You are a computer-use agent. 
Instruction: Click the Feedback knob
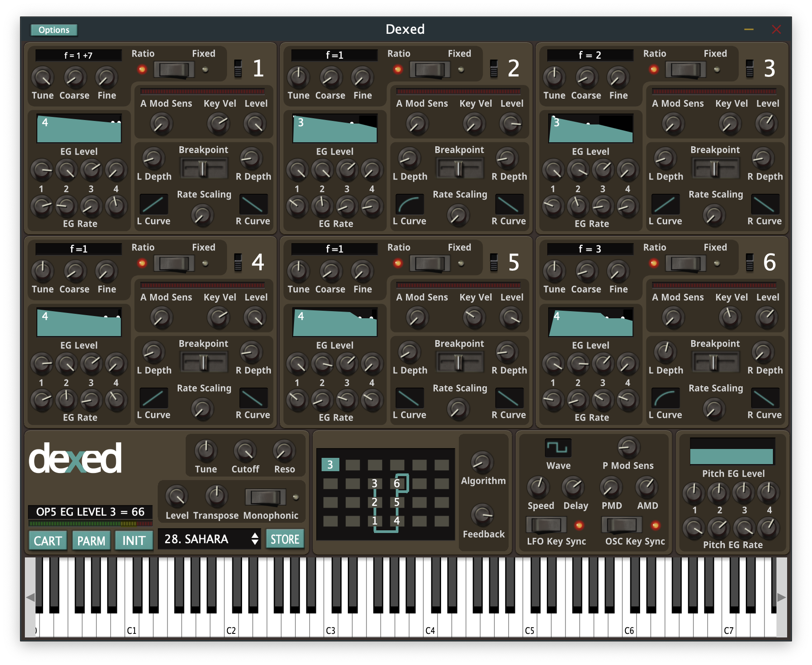pyautogui.click(x=482, y=515)
